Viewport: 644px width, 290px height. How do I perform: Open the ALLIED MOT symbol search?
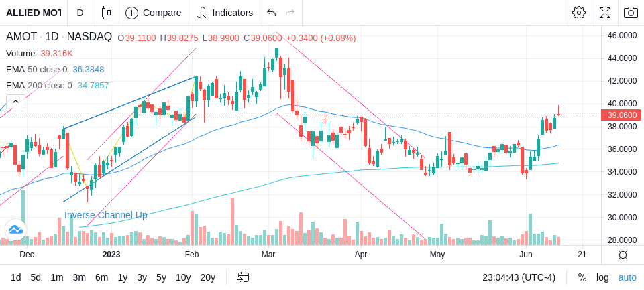(34, 13)
